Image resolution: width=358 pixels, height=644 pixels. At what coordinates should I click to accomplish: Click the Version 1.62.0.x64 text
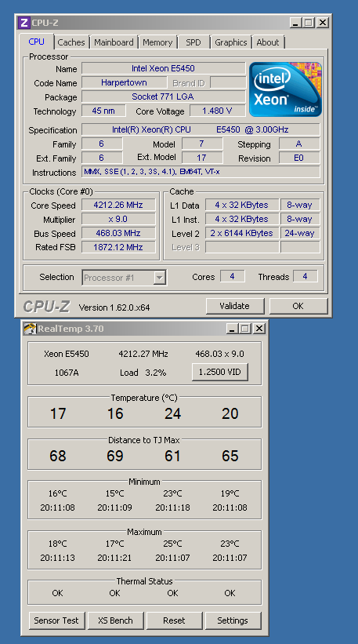tap(114, 307)
